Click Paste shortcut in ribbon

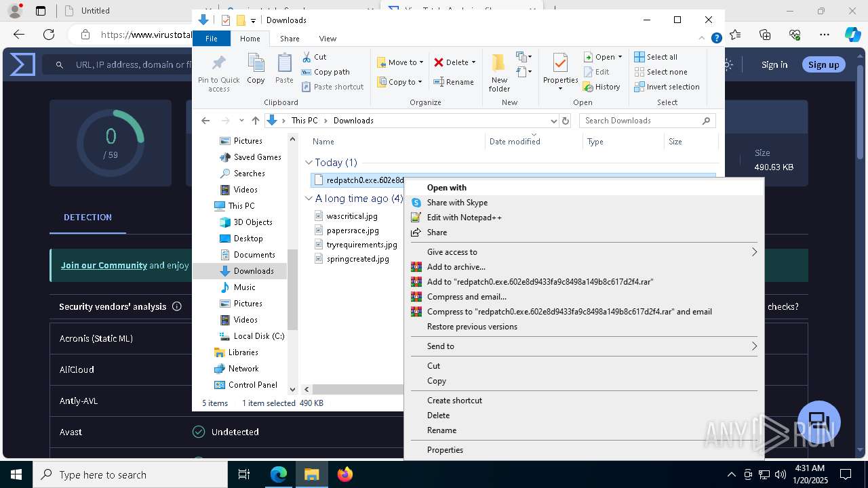point(332,87)
